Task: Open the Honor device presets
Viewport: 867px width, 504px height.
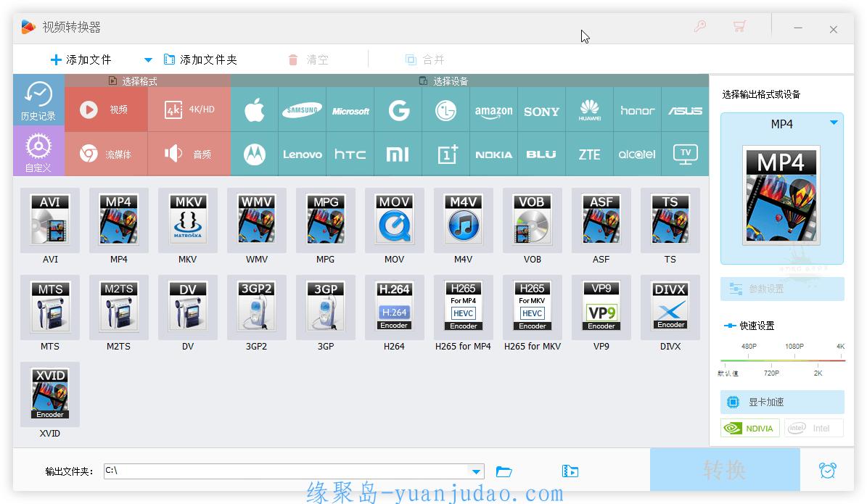Action: pyautogui.click(x=637, y=110)
